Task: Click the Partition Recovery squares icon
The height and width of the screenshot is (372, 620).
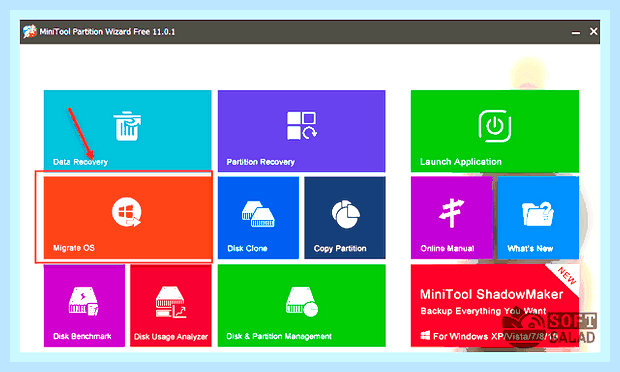Action: click(302, 126)
